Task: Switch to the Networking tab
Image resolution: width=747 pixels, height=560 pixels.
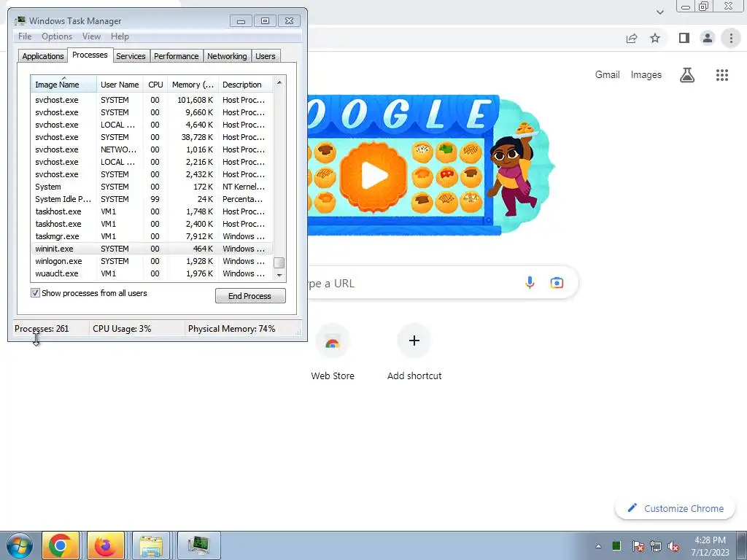Action: coord(227,56)
